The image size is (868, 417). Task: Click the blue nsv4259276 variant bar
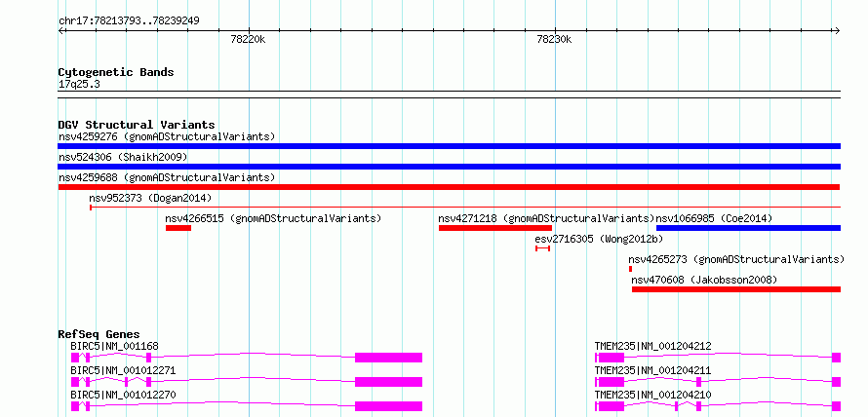[x=449, y=146]
